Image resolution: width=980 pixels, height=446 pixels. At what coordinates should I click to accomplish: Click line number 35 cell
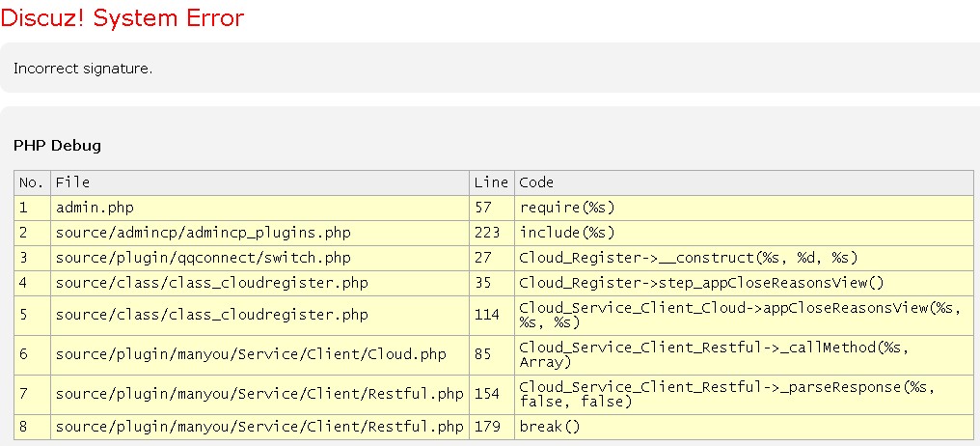[482, 283]
